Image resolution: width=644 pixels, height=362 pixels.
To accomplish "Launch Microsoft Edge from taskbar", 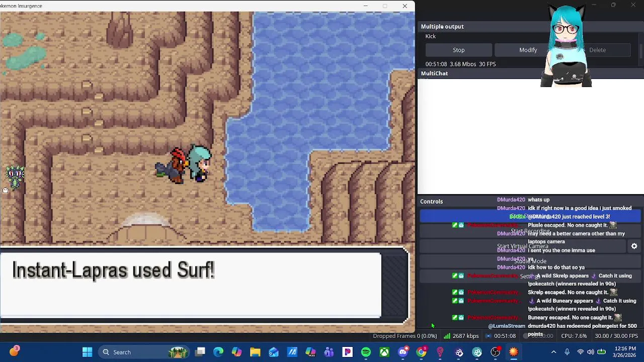I will 218,352.
